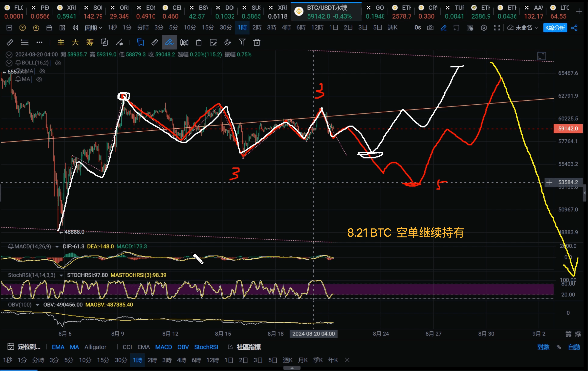Select the 1日 interval in top bar
588x371 pixels.
333,28
